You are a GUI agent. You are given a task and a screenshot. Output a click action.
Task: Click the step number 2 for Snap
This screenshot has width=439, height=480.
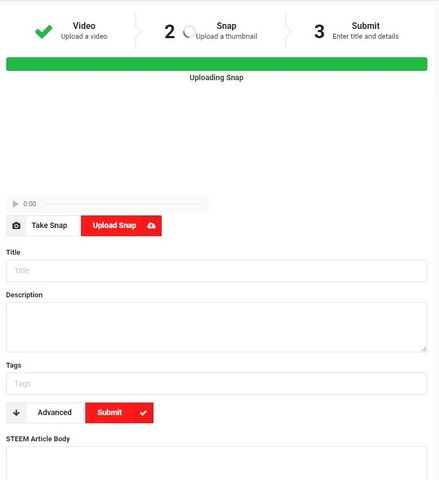[169, 32]
